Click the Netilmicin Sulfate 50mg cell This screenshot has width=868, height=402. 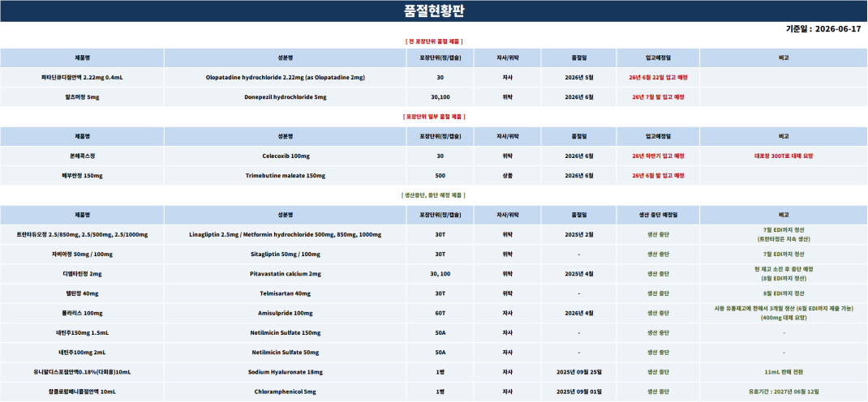[285, 353]
